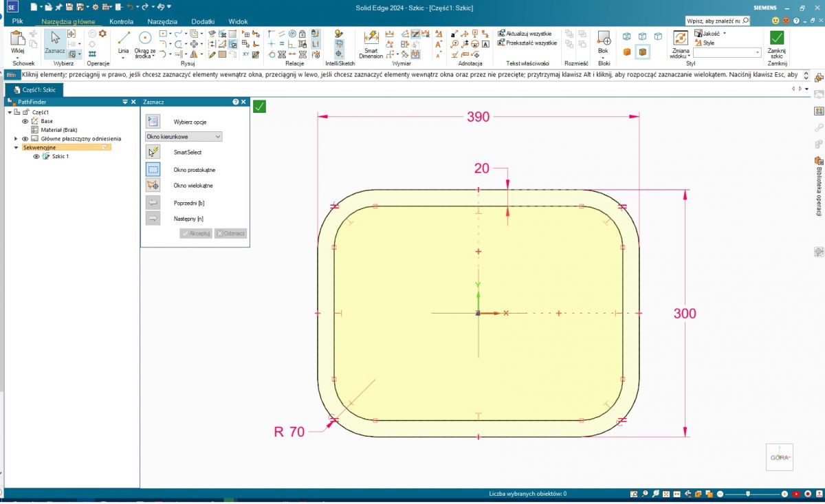Click the Następny [n] arrow button
The height and width of the screenshot is (504, 825).
(153, 219)
